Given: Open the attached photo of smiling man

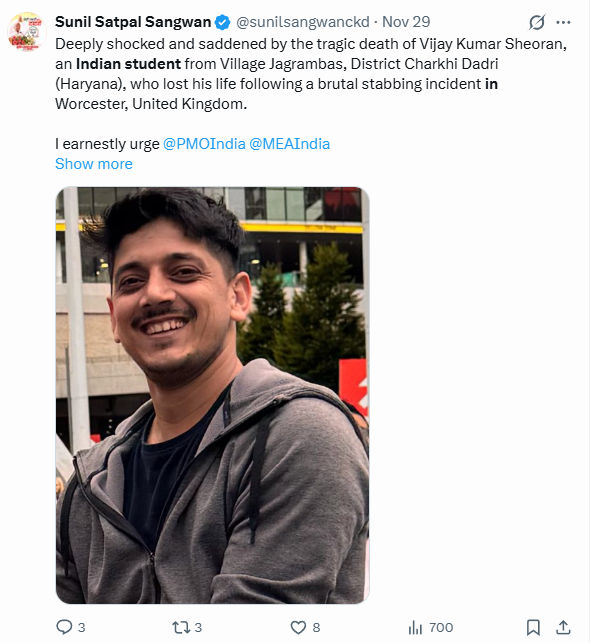Looking at the screenshot, I should point(212,395).
